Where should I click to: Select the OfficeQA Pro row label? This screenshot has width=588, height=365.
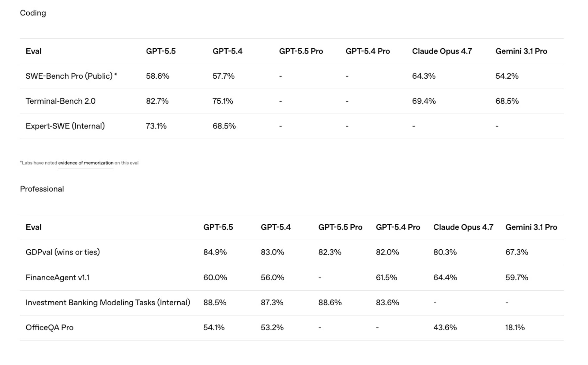point(50,327)
